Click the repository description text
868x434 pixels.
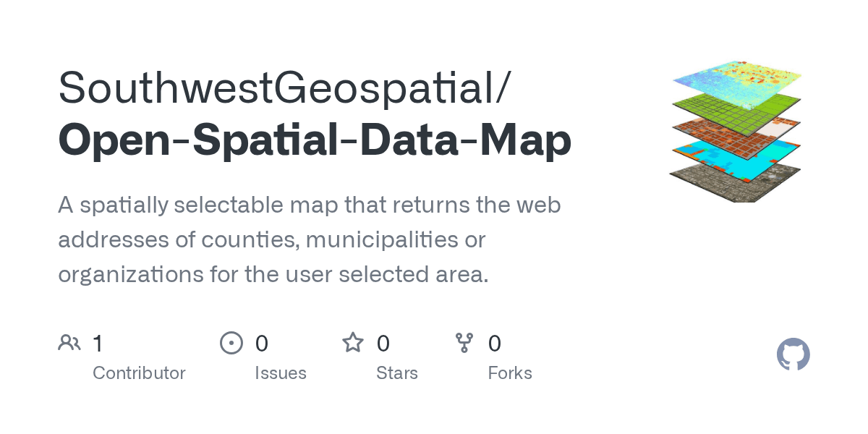[309, 240]
